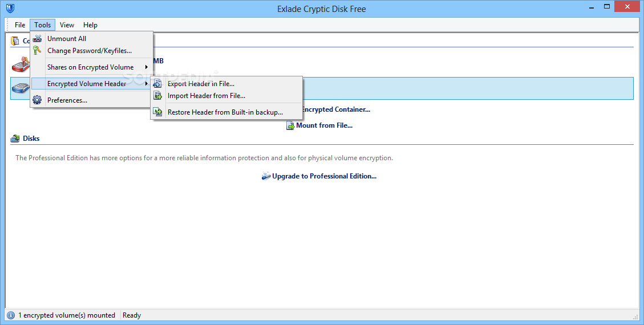Select the blue mounted volume icon
The width and height of the screenshot is (644, 325).
[21, 87]
